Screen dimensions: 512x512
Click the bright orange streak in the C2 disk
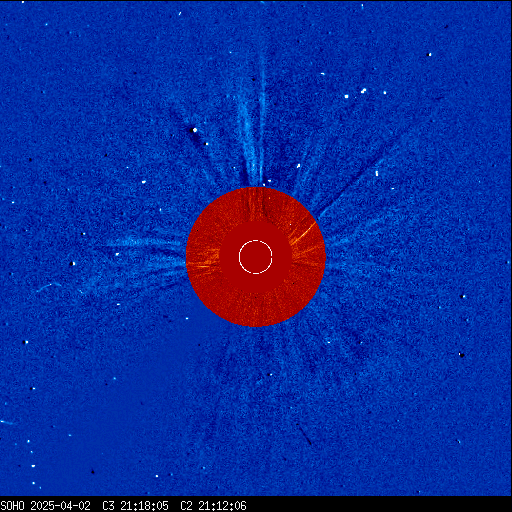pyautogui.click(x=304, y=232)
